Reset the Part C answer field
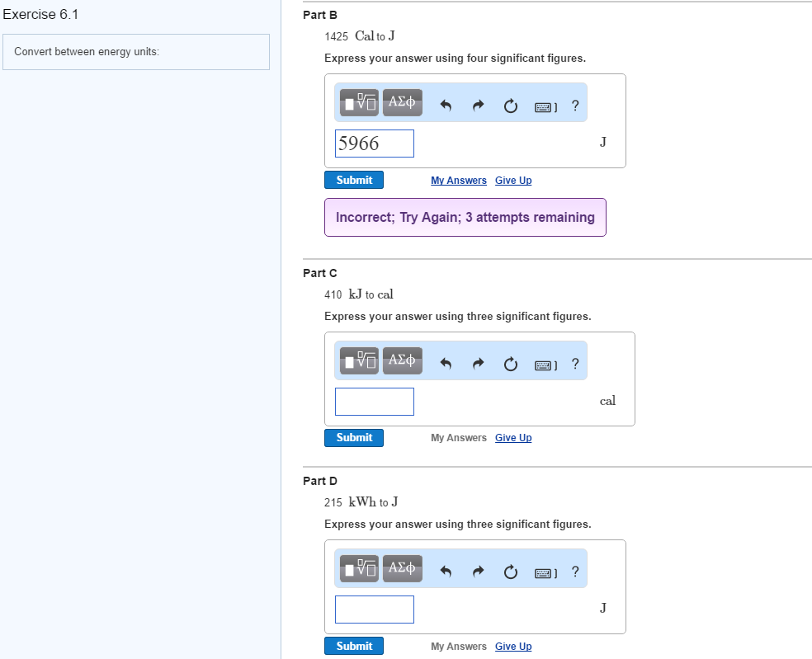The width and height of the screenshot is (812, 659). (x=509, y=363)
